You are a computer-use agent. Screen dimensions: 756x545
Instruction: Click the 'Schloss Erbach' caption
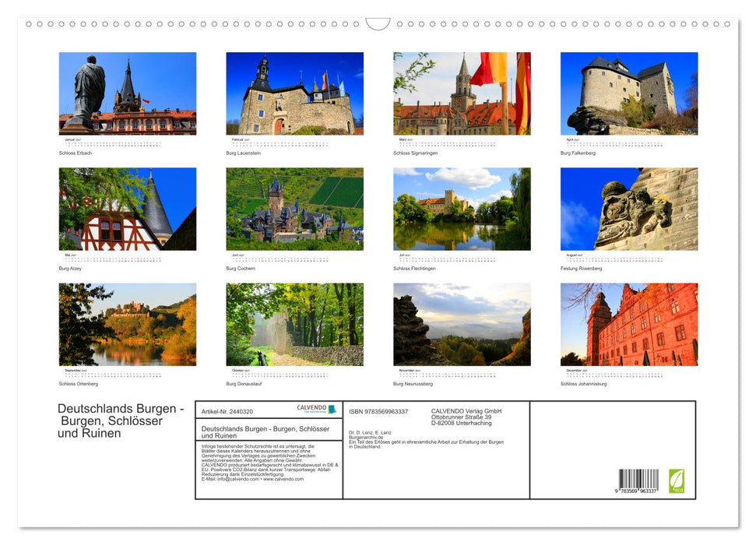(x=76, y=153)
